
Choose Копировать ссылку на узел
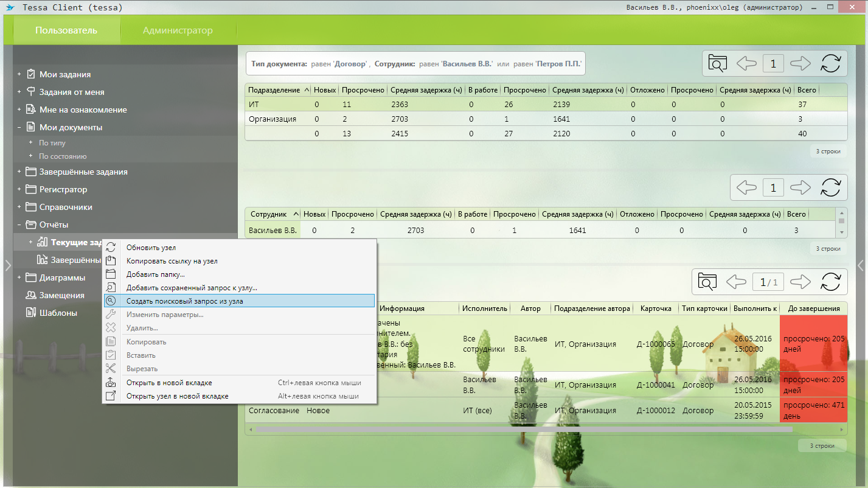[x=239, y=260]
